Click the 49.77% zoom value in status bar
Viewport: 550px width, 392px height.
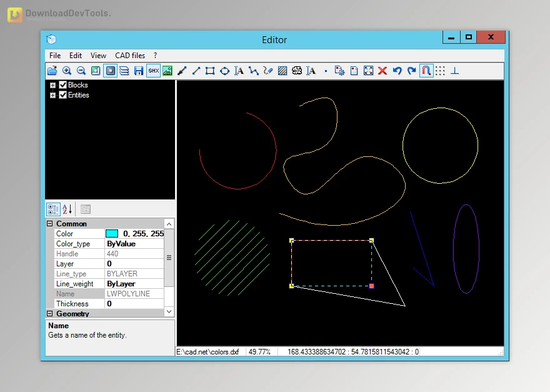(259, 351)
